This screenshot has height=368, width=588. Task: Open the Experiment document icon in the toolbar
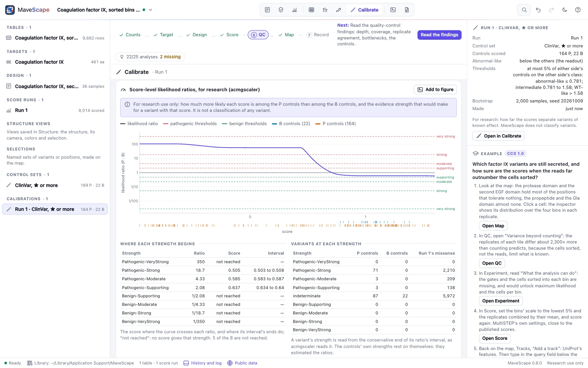(267, 10)
